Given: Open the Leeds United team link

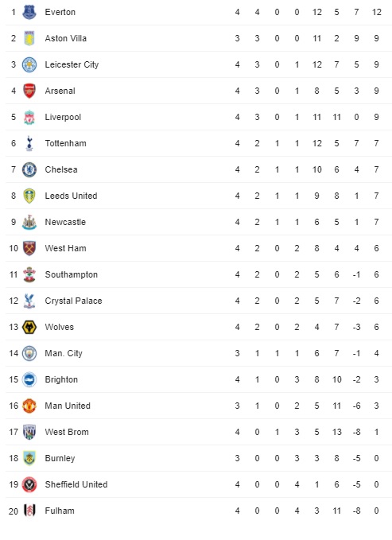Looking at the screenshot, I should tap(71, 196).
